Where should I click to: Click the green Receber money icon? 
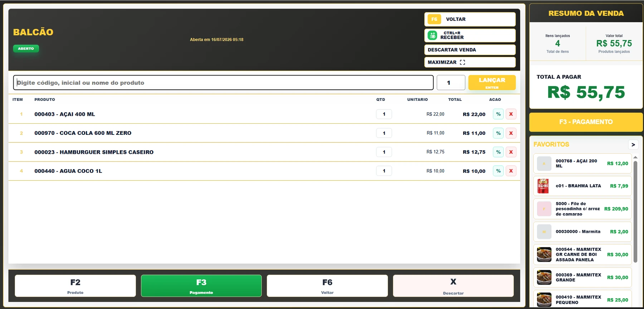(x=433, y=35)
